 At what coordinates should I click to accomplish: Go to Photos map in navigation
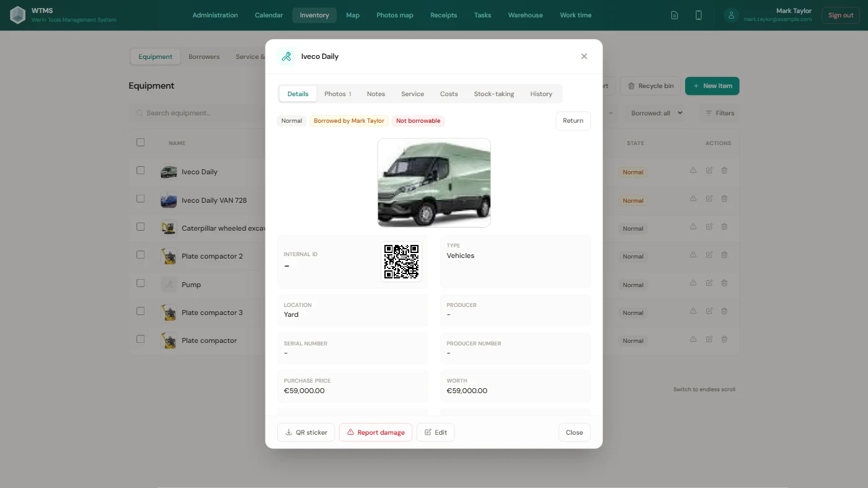point(395,15)
